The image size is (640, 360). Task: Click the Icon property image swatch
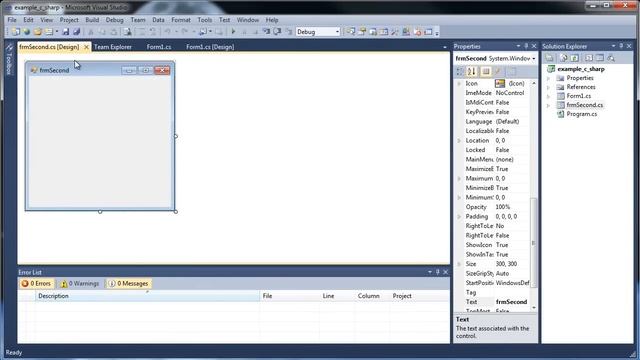click(x=500, y=83)
